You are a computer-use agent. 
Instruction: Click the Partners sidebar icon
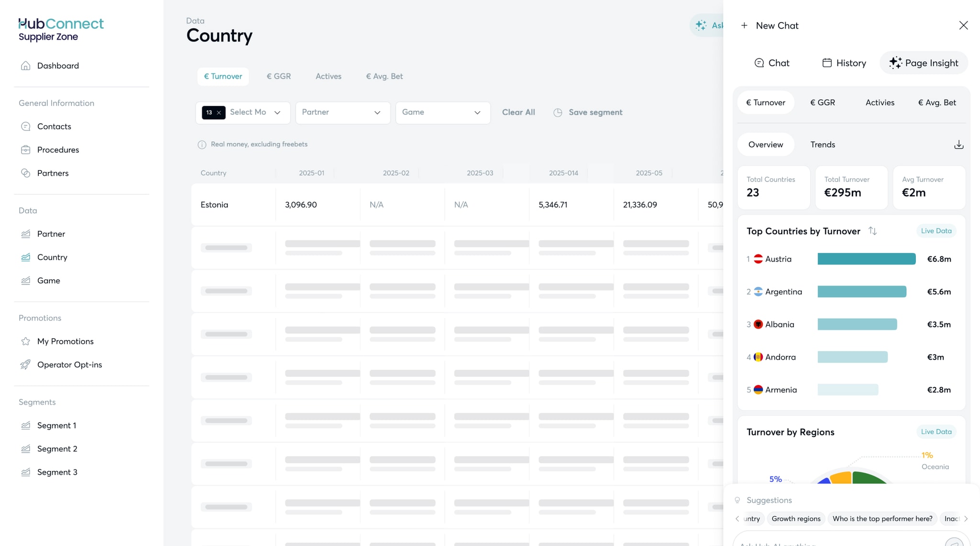26,173
